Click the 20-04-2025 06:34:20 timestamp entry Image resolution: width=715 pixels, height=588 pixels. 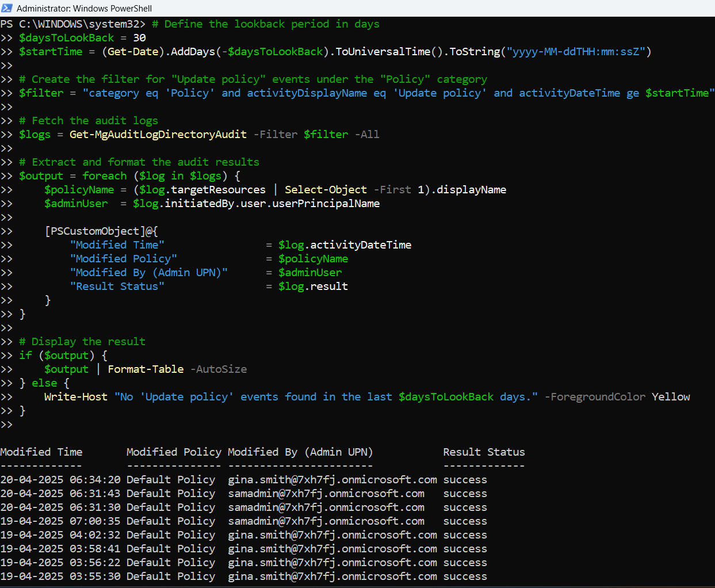click(60, 480)
